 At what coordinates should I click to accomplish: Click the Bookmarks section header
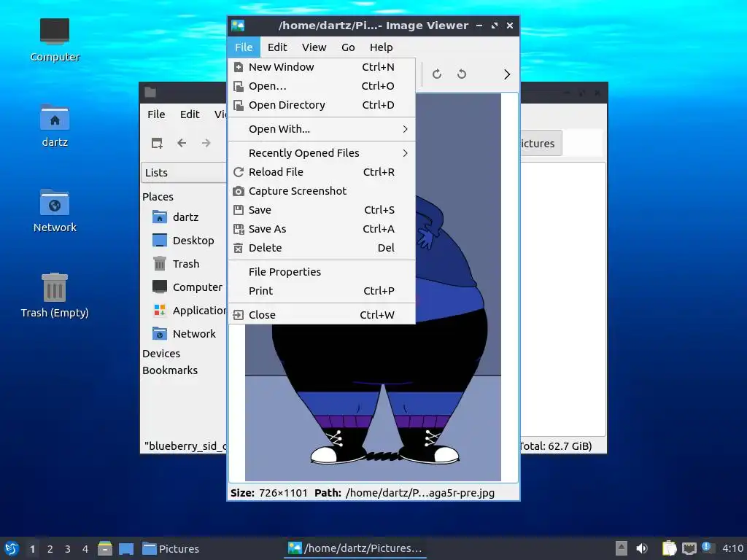pyautogui.click(x=169, y=370)
